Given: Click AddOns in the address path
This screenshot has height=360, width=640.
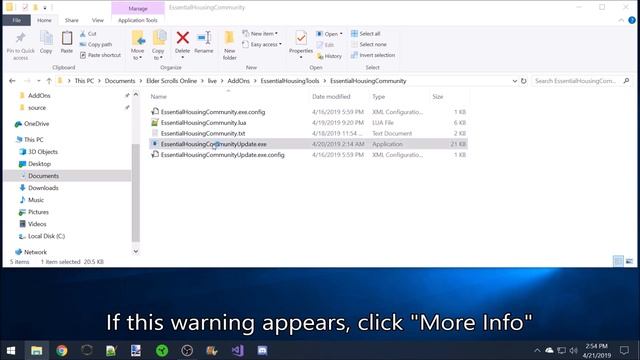Looking at the screenshot, I should pos(238,81).
